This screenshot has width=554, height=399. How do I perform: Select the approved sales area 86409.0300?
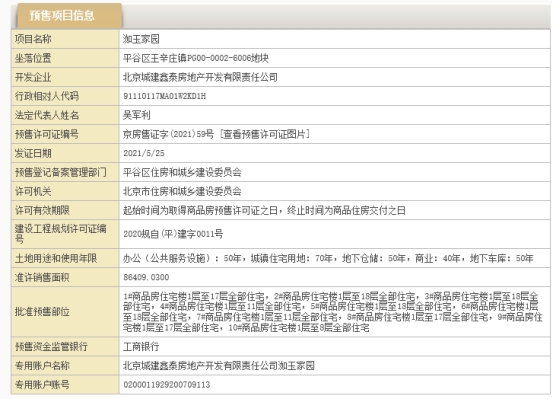click(146, 277)
